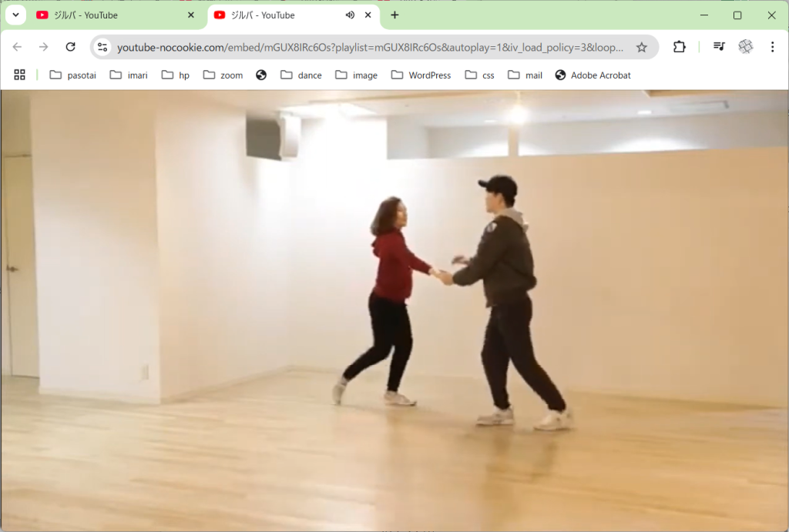
Task: Select the active ジルバ - YouTube tab playing audio
Action: (293, 15)
